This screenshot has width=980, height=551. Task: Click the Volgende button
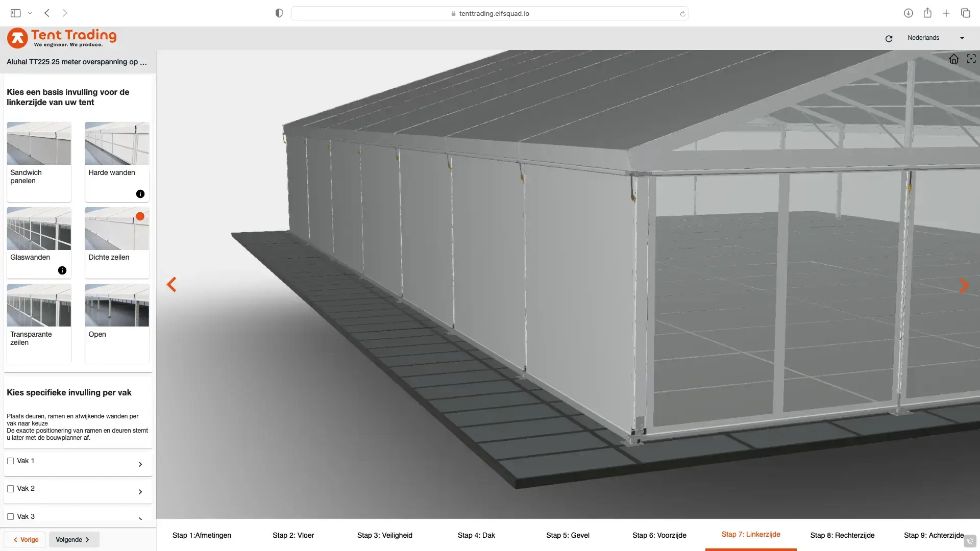(x=74, y=540)
